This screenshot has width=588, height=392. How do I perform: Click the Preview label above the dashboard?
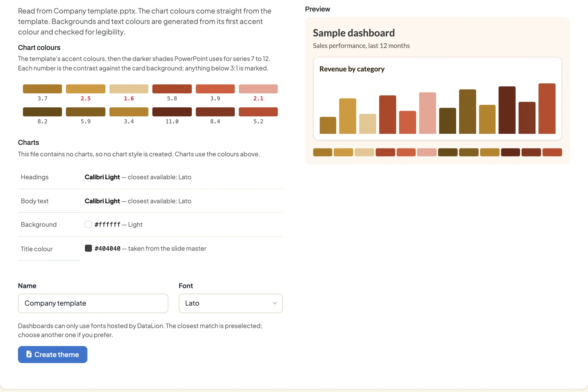pyautogui.click(x=318, y=9)
